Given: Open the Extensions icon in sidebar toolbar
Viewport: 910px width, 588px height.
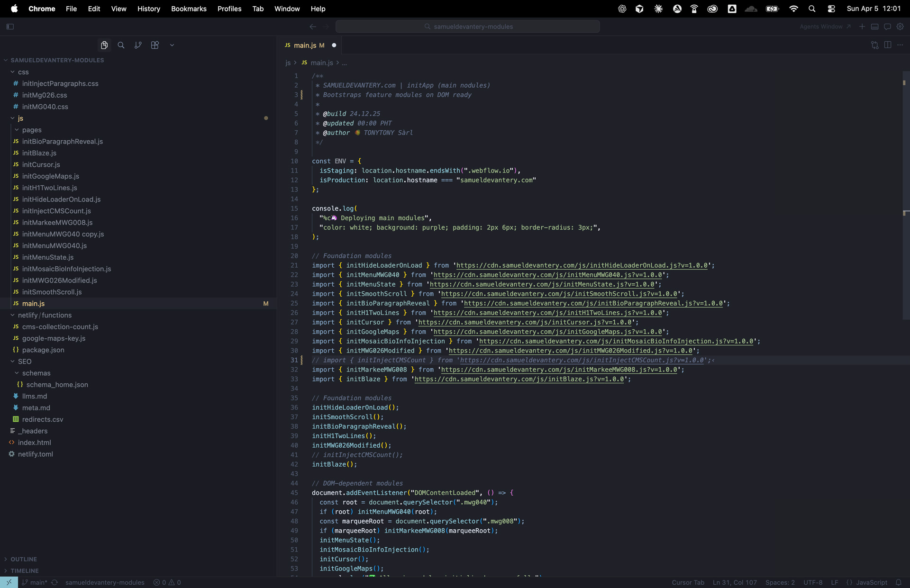Looking at the screenshot, I should [155, 45].
